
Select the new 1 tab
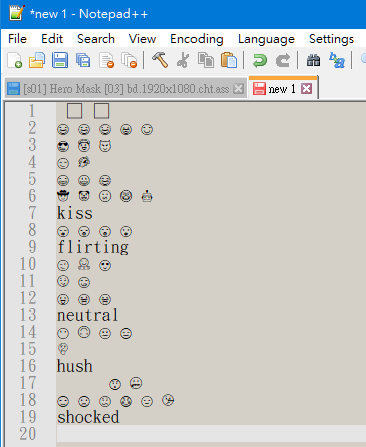pos(282,89)
